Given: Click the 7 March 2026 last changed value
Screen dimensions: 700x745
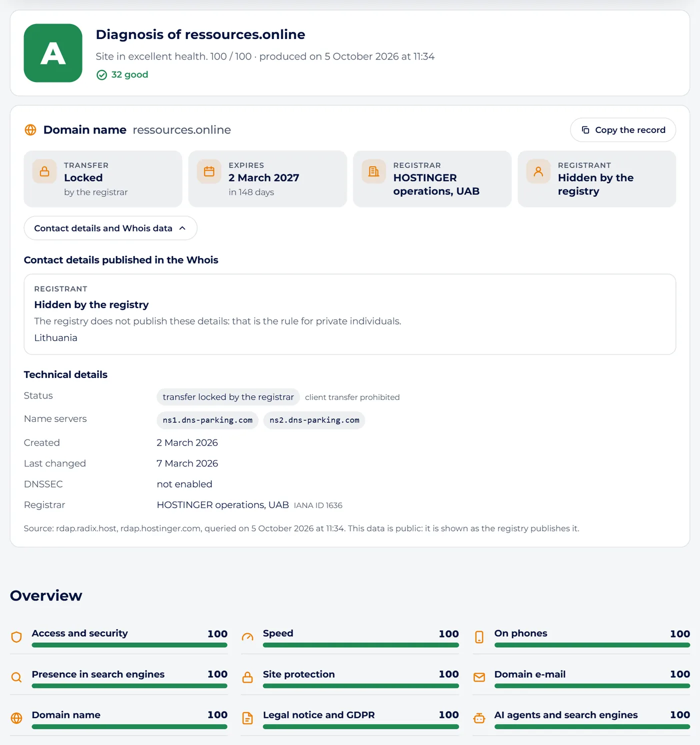Looking at the screenshot, I should 187,463.
